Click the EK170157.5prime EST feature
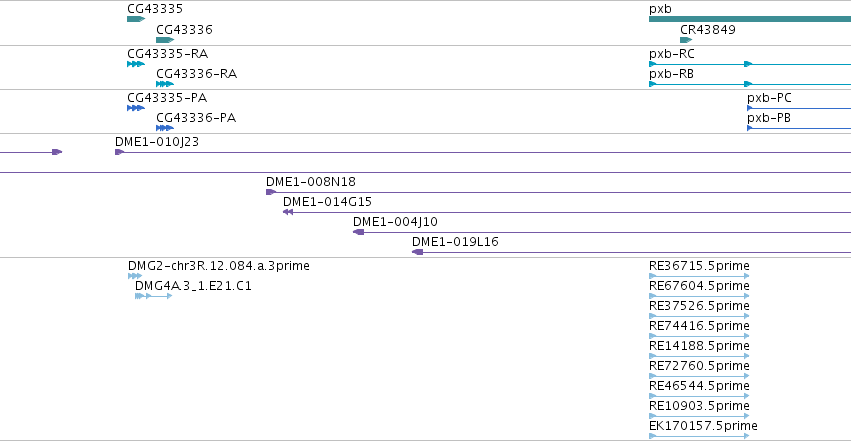 point(699,436)
